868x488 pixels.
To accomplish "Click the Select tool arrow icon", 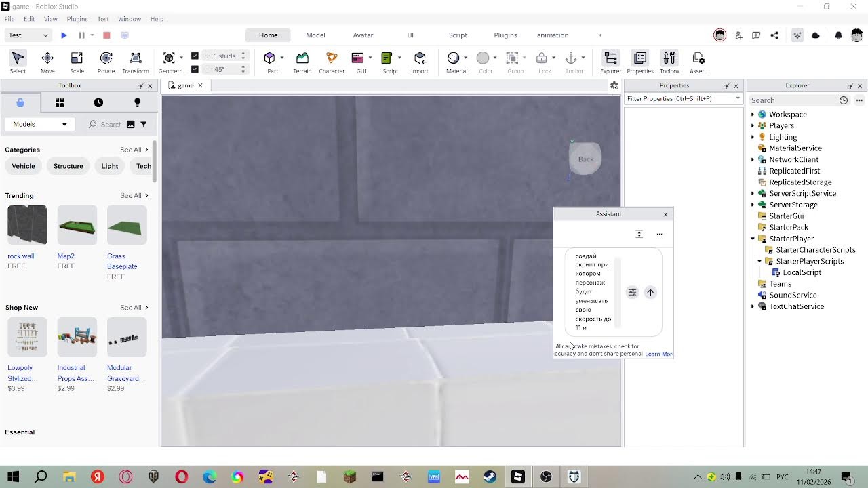I will pyautogui.click(x=18, y=58).
